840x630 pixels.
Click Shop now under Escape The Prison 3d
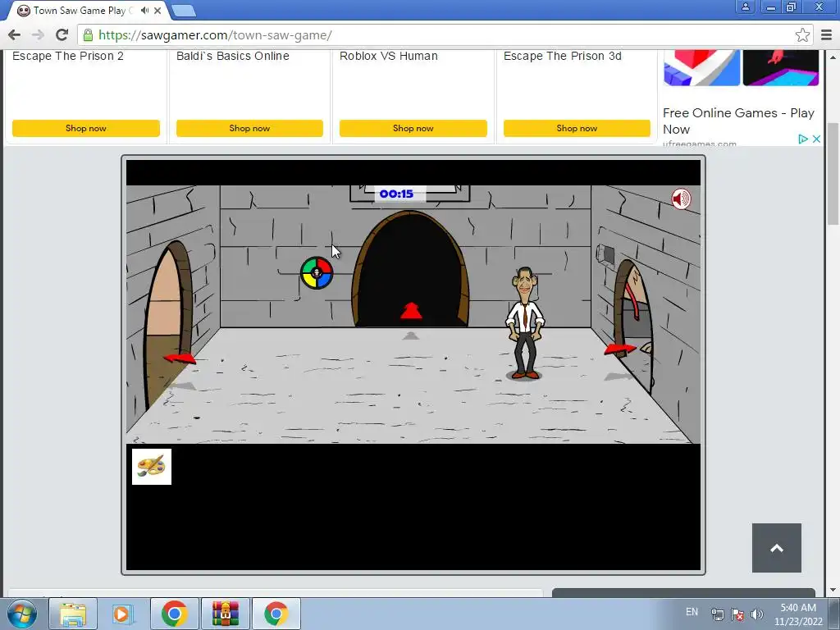pyautogui.click(x=577, y=128)
